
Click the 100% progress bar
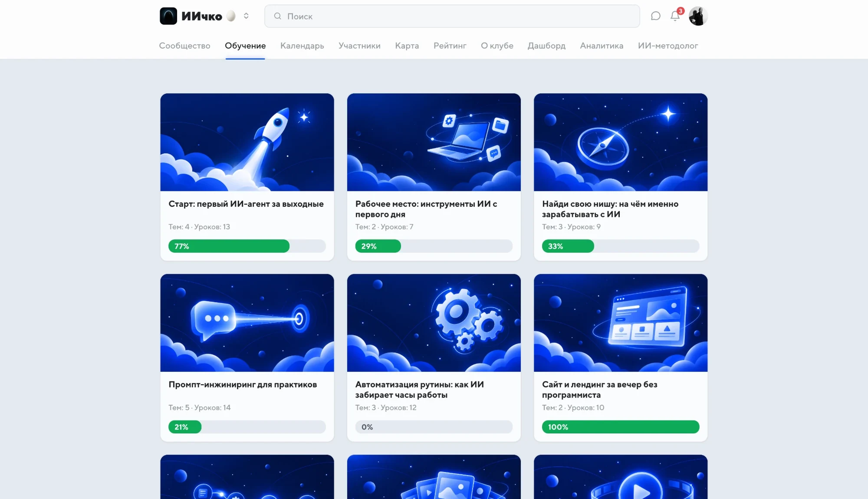621,427
